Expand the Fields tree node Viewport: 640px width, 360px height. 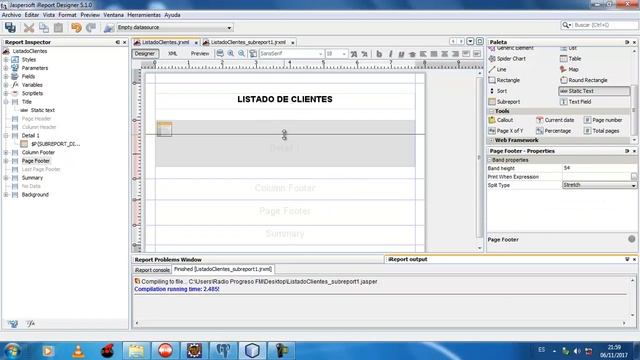coord(6,76)
